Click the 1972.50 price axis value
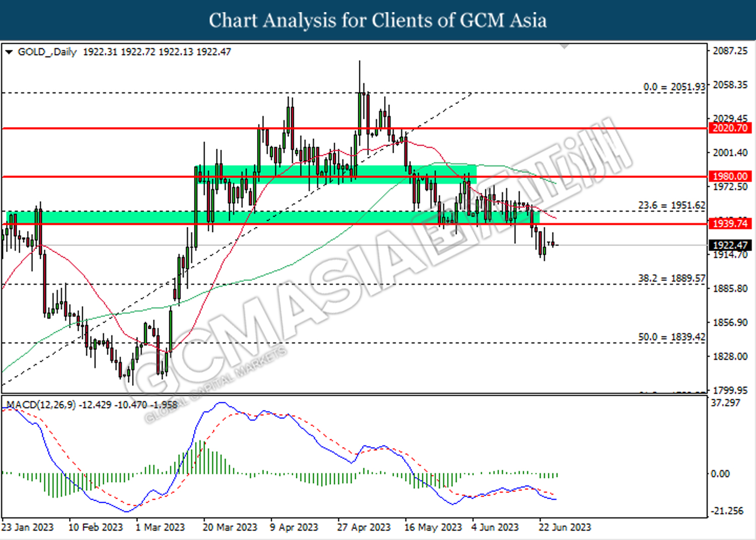Screen dimensions: 756x540 (730, 187)
